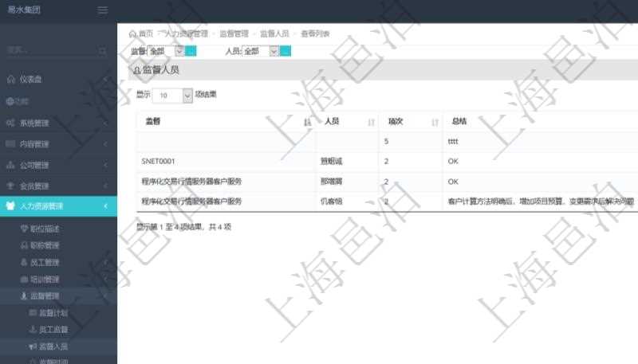Open 监督计划 submenu item

pyautogui.click(x=53, y=313)
